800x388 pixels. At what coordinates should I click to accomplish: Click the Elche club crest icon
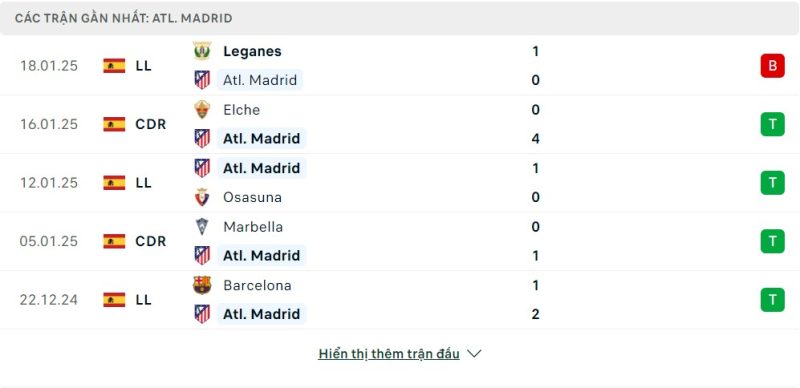pos(202,110)
